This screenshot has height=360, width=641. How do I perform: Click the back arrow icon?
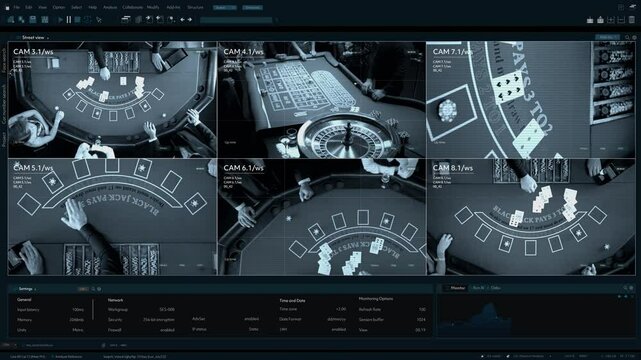point(182,19)
